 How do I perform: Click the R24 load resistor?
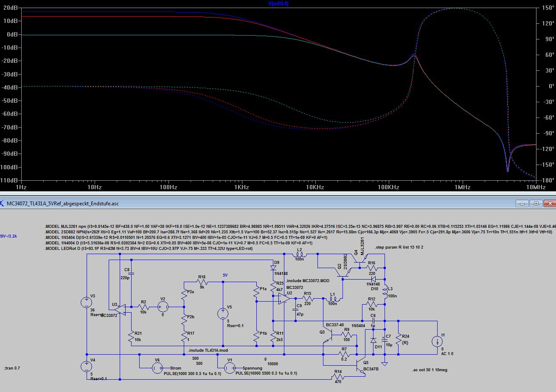click(398, 339)
